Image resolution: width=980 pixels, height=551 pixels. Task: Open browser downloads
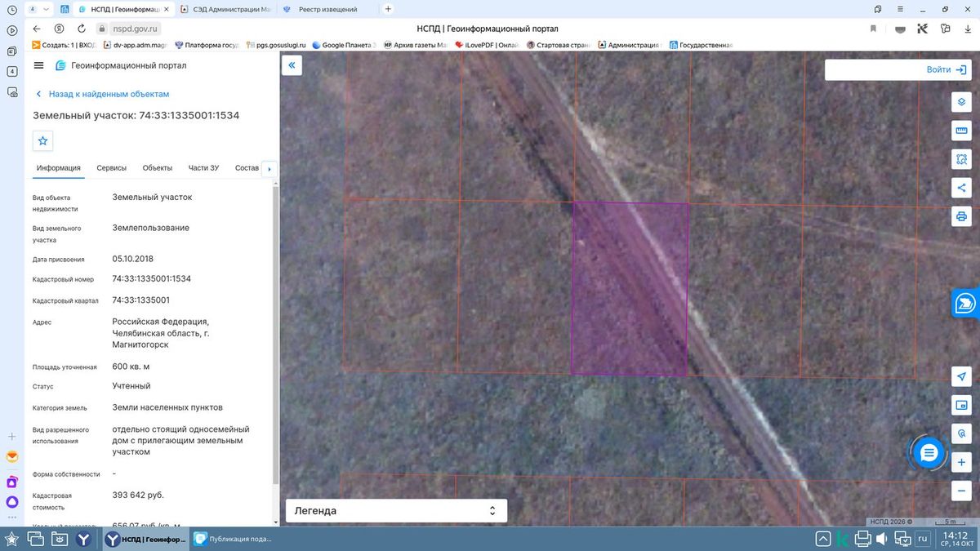pos(968,29)
